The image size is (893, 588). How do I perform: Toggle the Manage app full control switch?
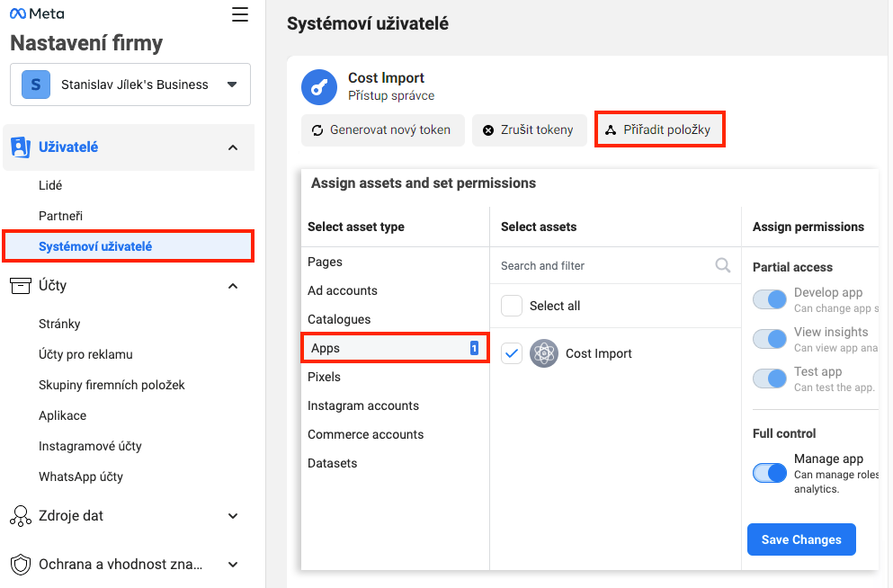(x=770, y=473)
